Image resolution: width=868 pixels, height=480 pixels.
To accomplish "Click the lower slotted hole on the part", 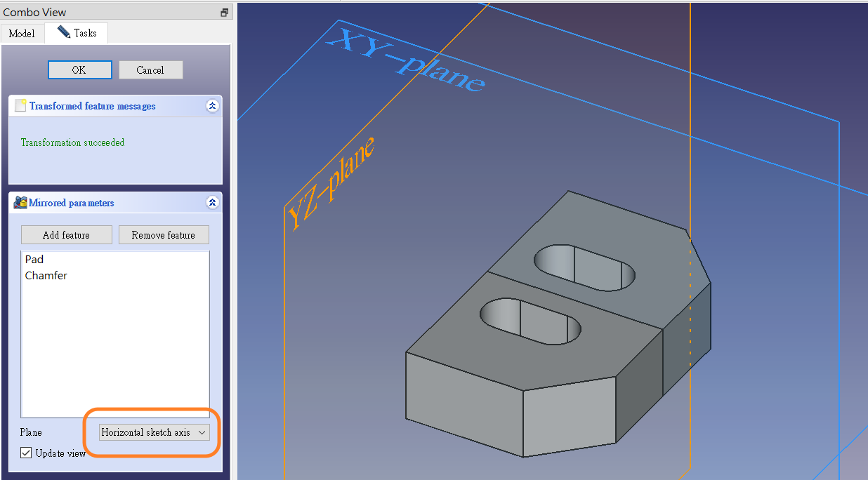I will tap(530, 321).
